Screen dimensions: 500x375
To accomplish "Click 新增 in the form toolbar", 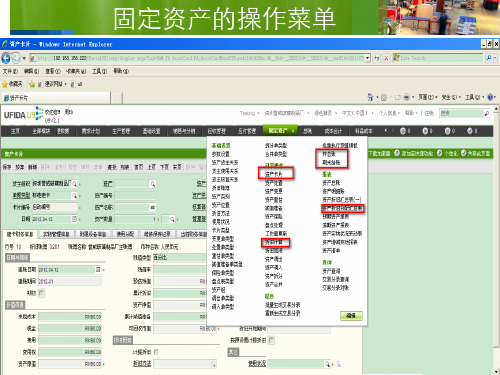I will [32, 167].
